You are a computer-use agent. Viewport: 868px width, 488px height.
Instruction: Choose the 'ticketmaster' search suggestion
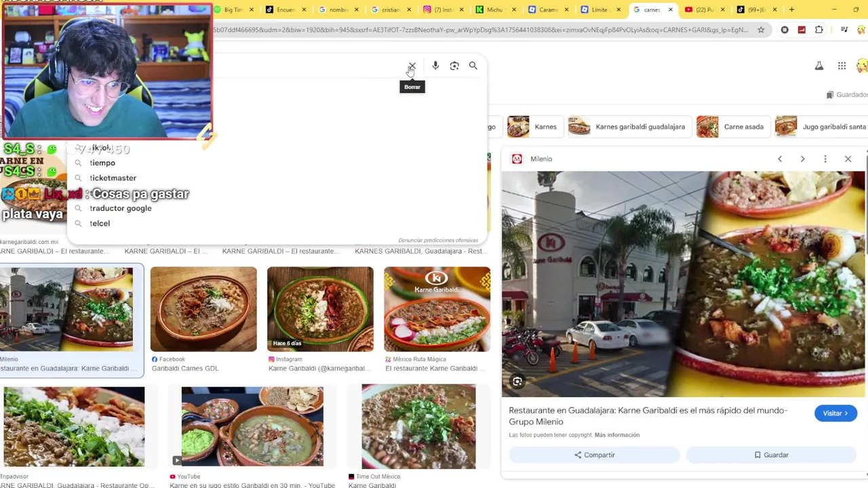click(113, 178)
